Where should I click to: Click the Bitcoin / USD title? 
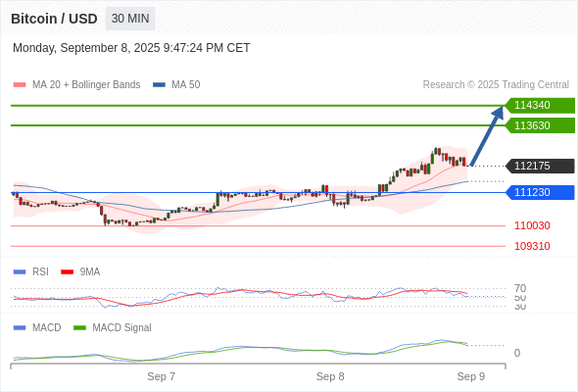(x=54, y=19)
